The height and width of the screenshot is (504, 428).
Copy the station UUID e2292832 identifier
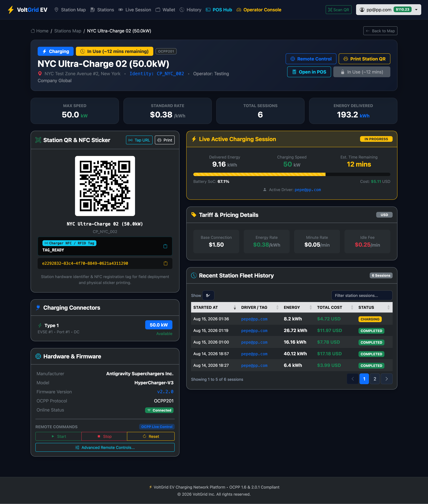pyautogui.click(x=165, y=263)
